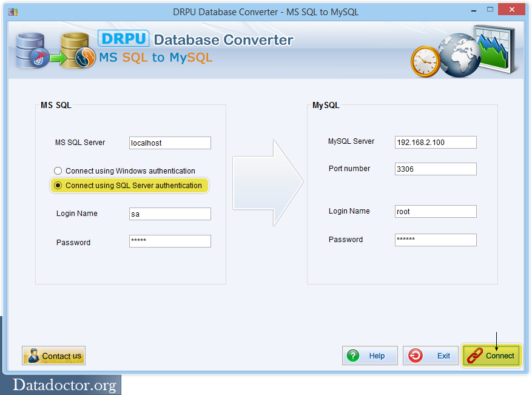The image size is (532, 395).
Task: Click the Port number field
Action: pos(436,169)
